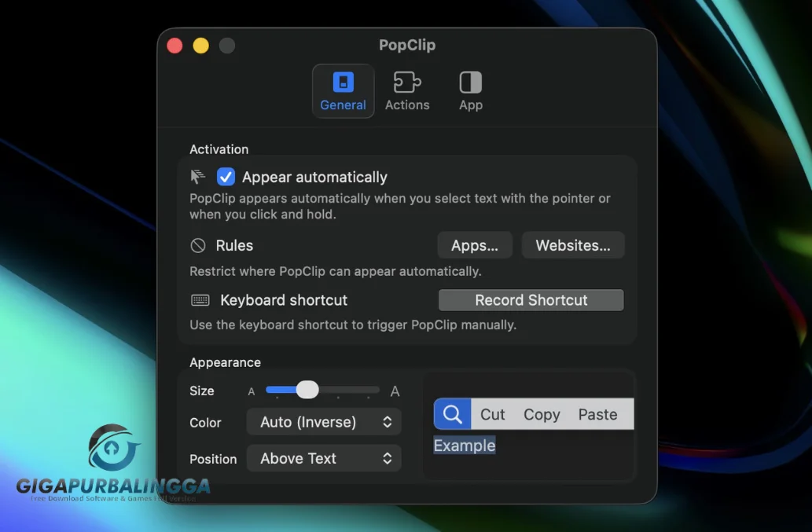Click the large A at slider end

(x=395, y=391)
